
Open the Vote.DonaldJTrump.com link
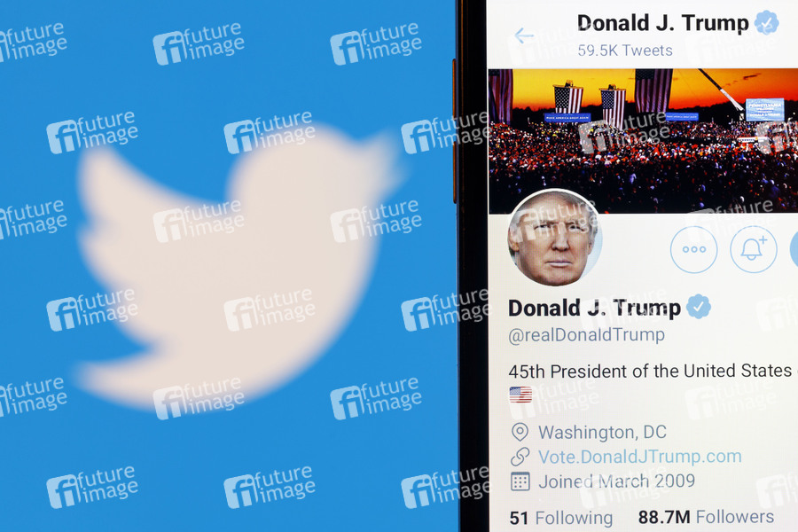tap(639, 457)
